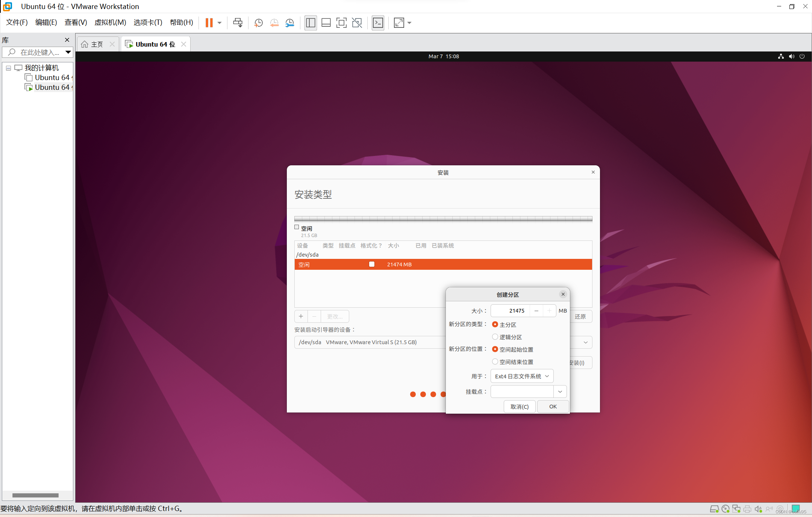This screenshot has height=517, width=812.
Task: Switch to the 主页 tab
Action: tap(97, 44)
